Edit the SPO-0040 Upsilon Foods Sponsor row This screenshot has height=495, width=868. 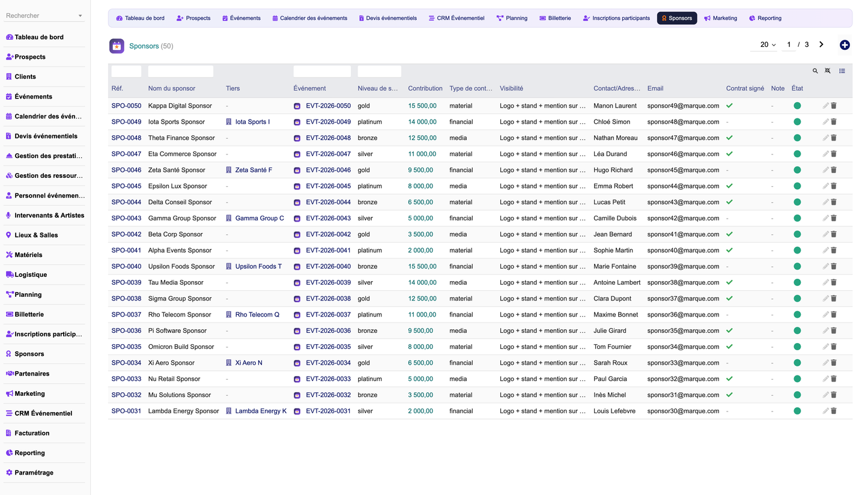[x=826, y=266]
